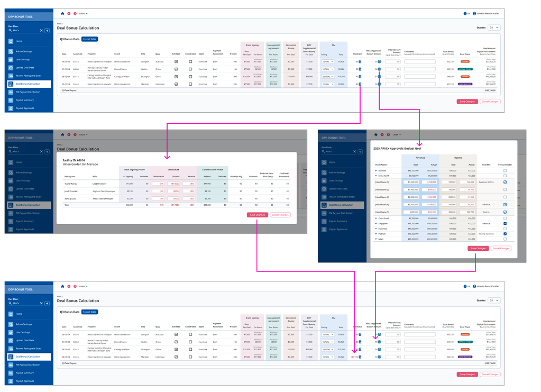Uncheck Payout Eligible for Singapore
This screenshot has width=541, height=392.
(505, 224)
